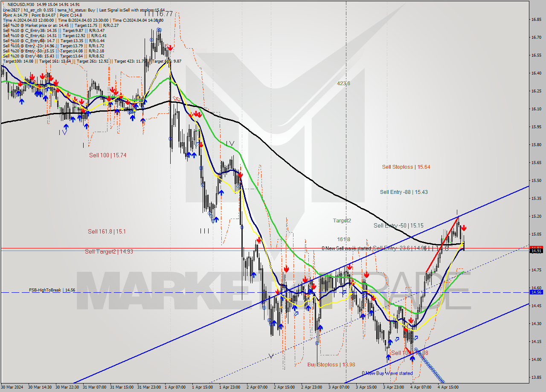Click the green '161.8' Fibonacci label
The height and width of the screenshot is (392, 546).
(x=343, y=239)
